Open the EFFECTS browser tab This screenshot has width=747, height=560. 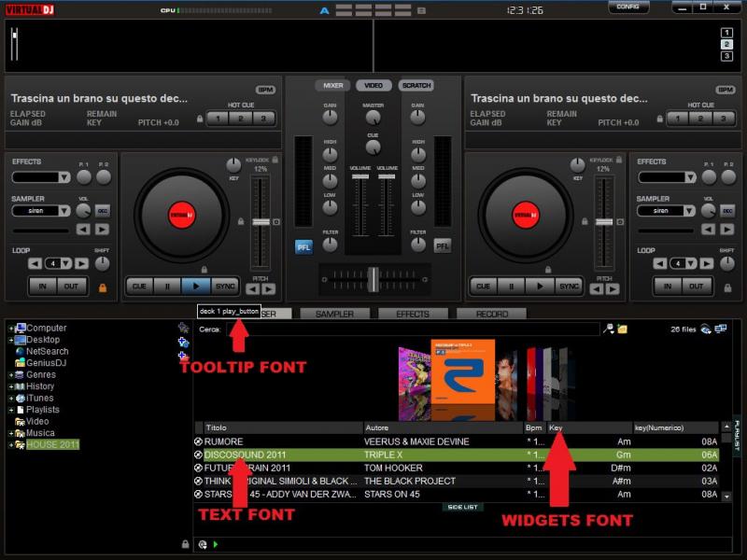point(413,314)
